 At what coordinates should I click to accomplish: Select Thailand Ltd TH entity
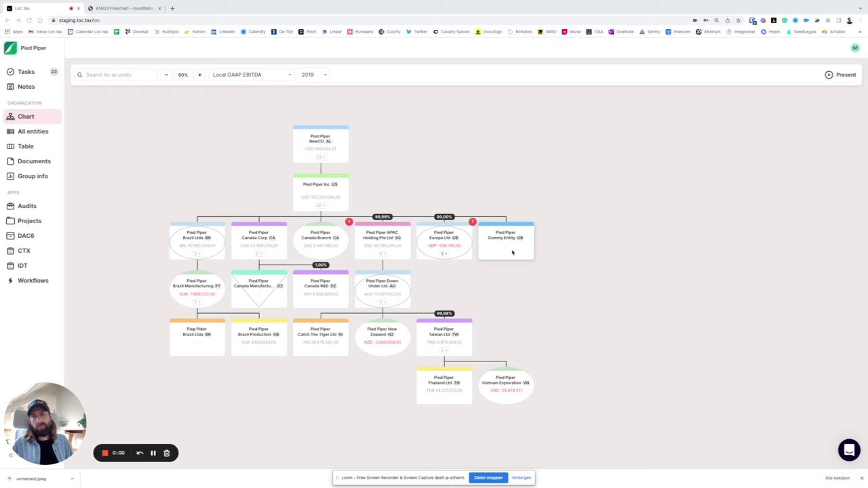pyautogui.click(x=443, y=385)
